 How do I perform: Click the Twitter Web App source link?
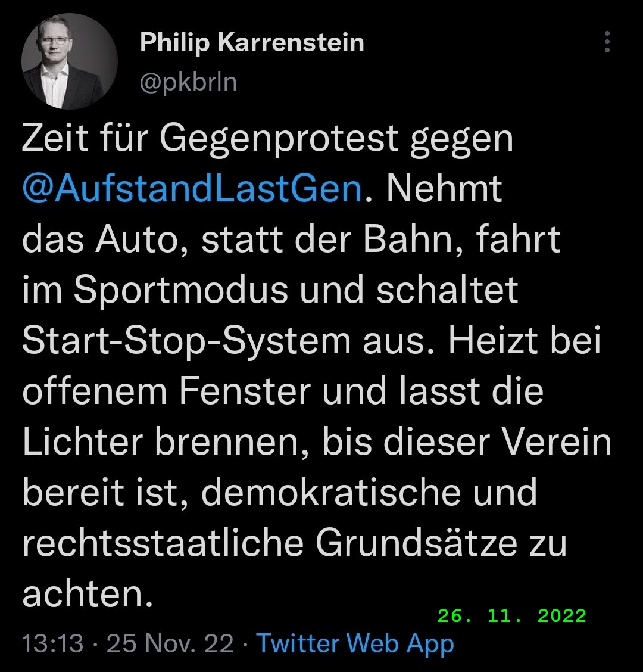click(355, 644)
